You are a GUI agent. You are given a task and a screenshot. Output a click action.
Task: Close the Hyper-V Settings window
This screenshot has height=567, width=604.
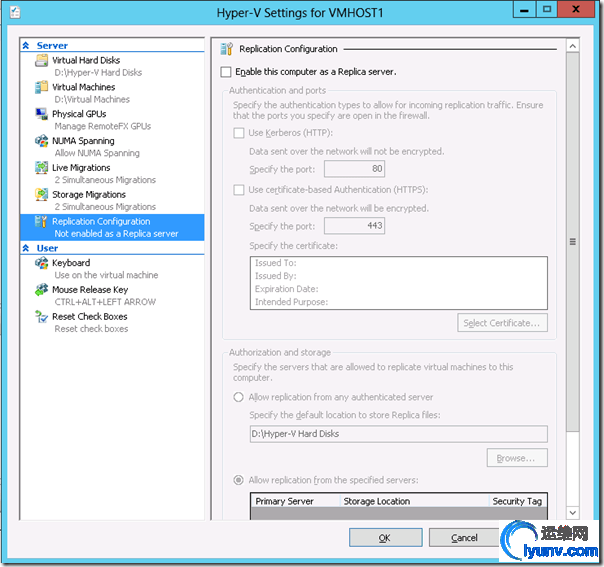(576, 10)
